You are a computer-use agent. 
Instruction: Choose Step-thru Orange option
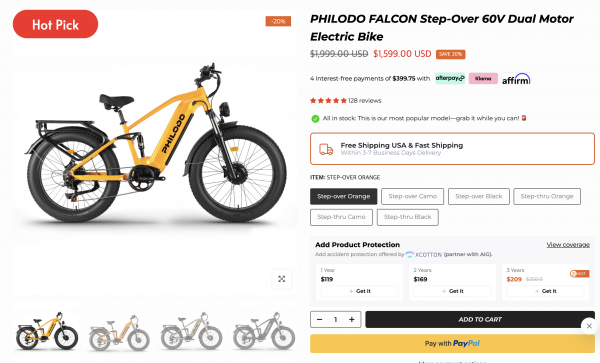click(x=547, y=196)
